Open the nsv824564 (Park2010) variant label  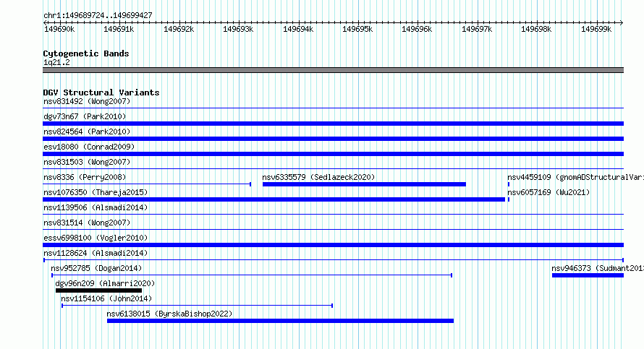coord(87,132)
